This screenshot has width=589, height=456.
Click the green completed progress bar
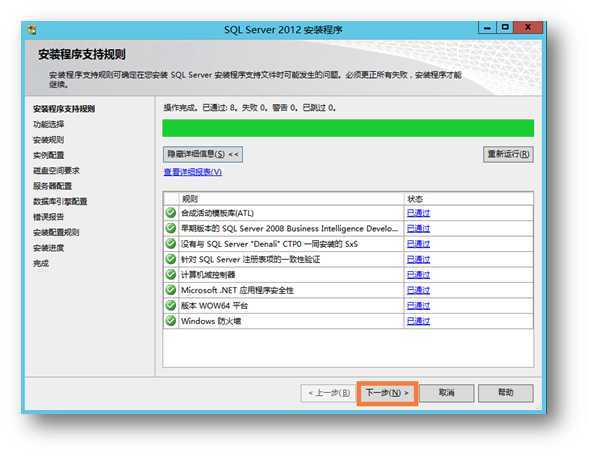[x=348, y=128]
